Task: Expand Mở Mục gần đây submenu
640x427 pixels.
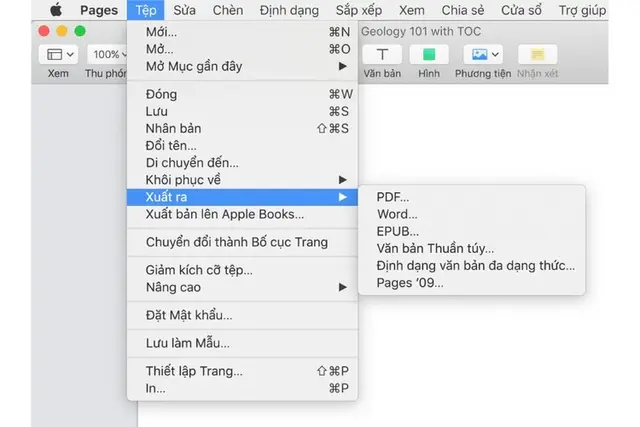Action: pos(242,66)
